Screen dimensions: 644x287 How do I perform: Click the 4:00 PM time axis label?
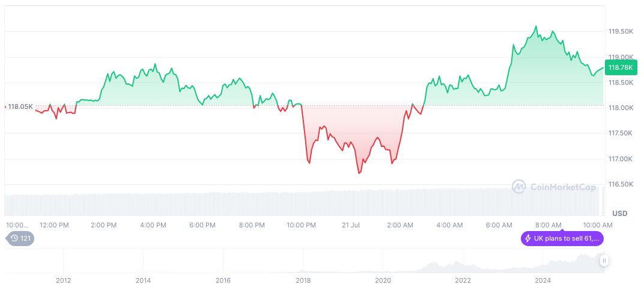click(x=153, y=225)
